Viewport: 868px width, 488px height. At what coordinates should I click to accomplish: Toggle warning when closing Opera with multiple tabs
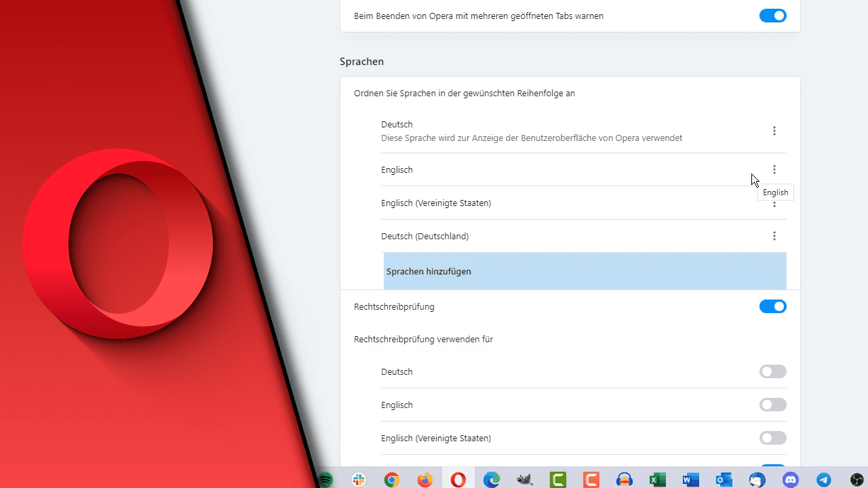coord(773,16)
